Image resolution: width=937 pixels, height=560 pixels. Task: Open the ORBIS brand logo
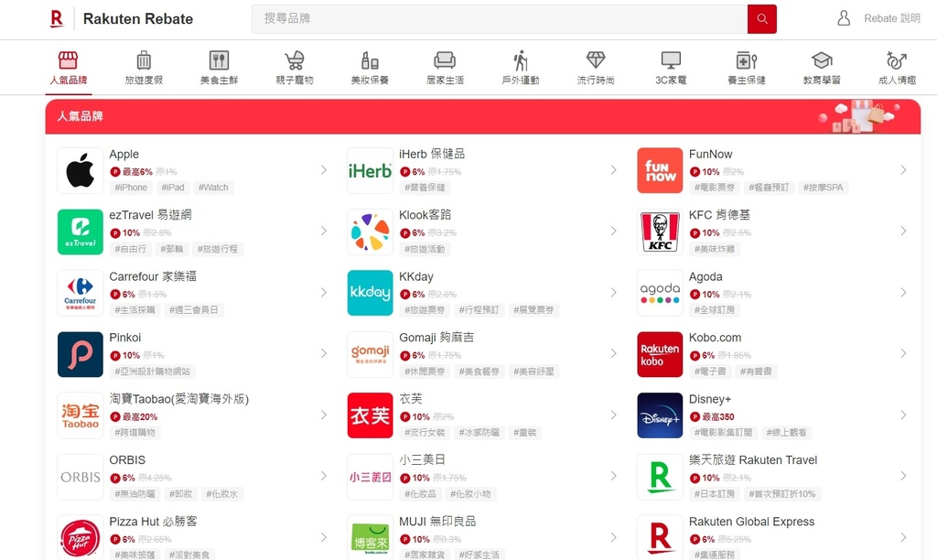(81, 477)
